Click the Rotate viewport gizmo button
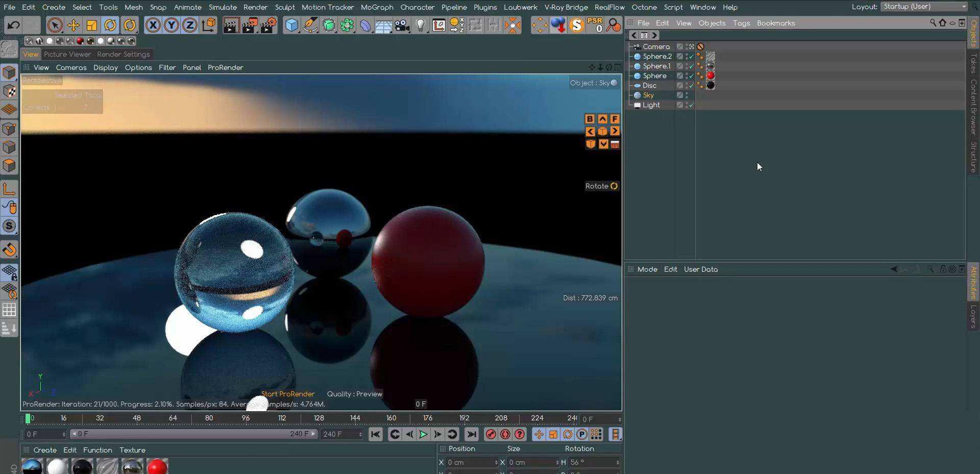 click(x=602, y=186)
